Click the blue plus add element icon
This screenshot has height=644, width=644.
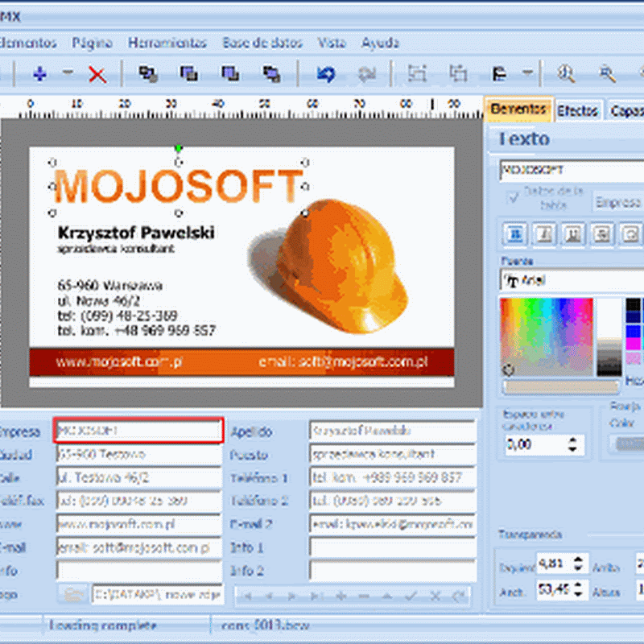(39, 74)
